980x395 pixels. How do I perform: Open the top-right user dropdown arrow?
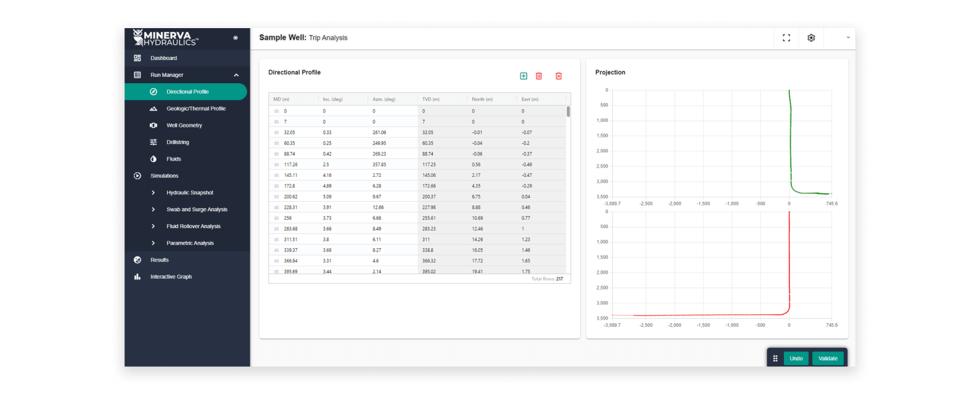click(848, 37)
